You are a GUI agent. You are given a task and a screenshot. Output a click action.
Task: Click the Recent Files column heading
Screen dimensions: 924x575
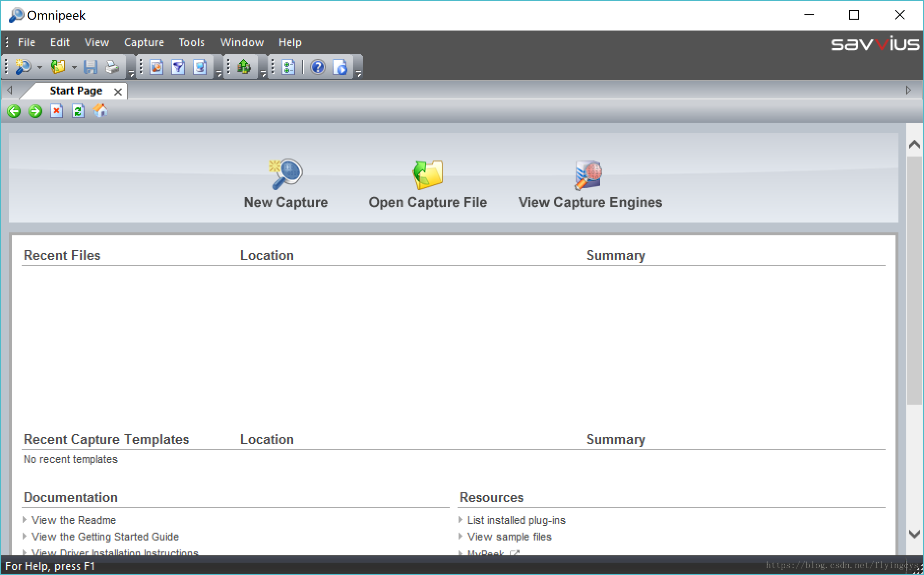(x=62, y=256)
